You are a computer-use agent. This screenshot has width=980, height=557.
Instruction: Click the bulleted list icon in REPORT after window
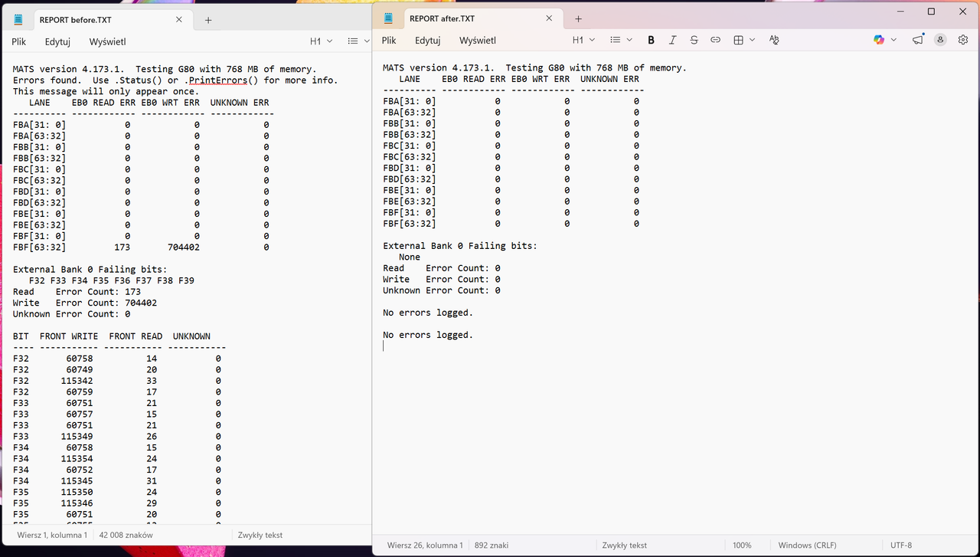point(616,40)
